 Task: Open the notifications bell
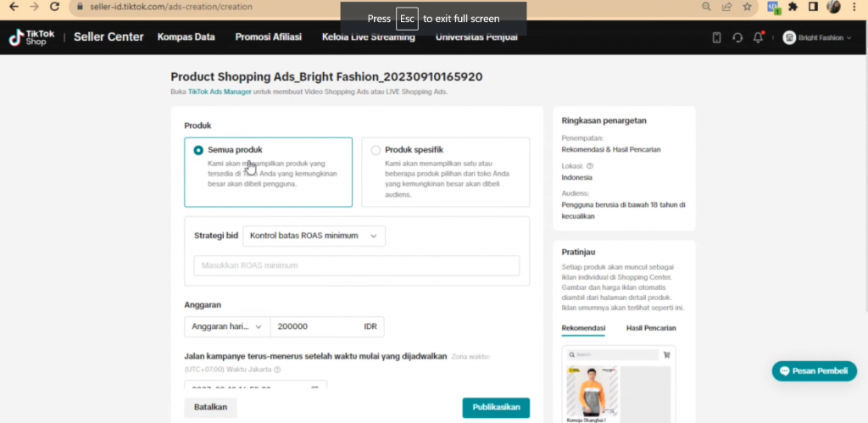coord(759,37)
